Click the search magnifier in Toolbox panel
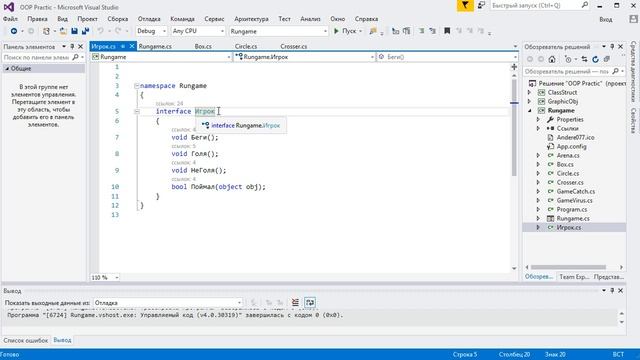 coord(75,58)
